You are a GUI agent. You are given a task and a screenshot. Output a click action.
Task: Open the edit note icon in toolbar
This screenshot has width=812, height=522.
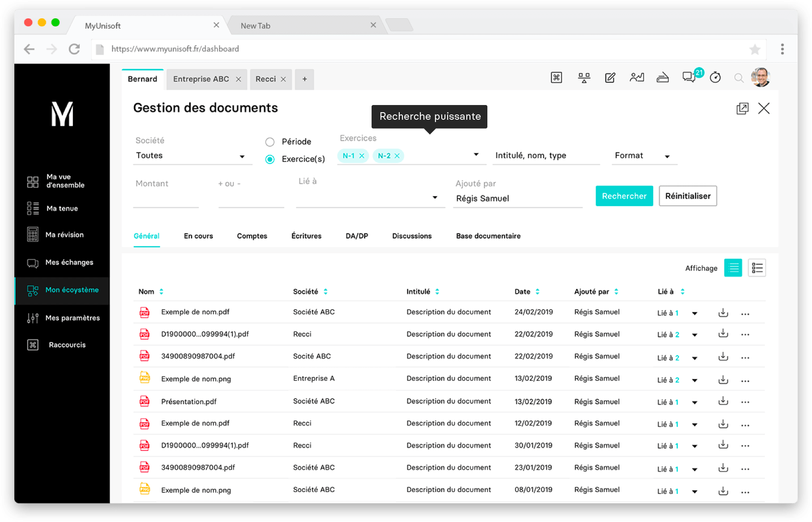[610, 78]
